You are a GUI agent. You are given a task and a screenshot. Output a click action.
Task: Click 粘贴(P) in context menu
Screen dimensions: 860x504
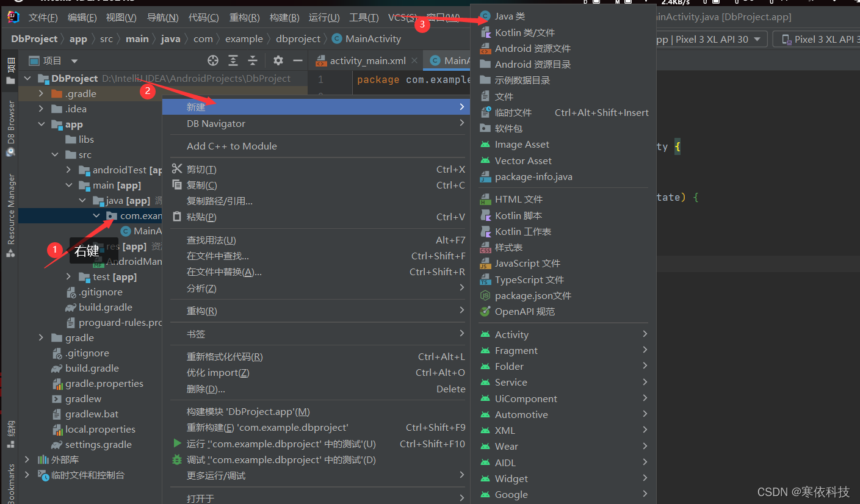(317, 217)
